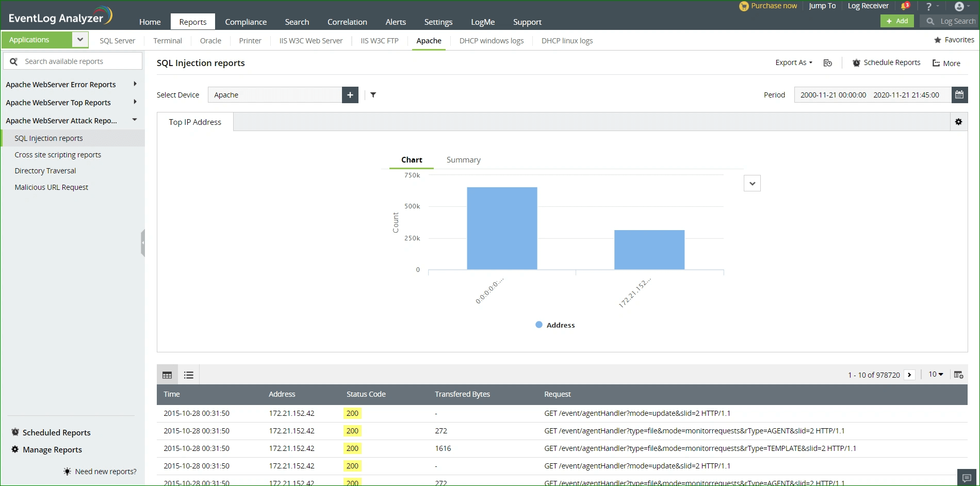Go to next page of results
The height and width of the screenshot is (486, 980).
(x=910, y=375)
